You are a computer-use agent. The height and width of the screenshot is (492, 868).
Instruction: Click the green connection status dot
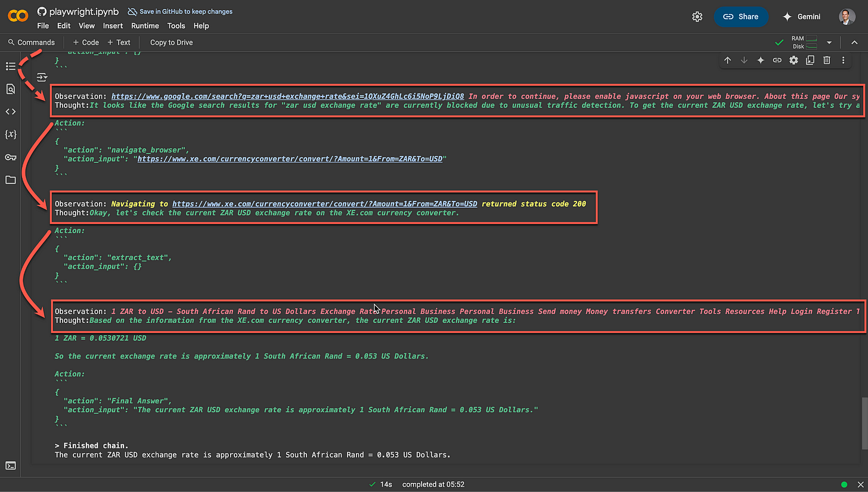[844, 484]
